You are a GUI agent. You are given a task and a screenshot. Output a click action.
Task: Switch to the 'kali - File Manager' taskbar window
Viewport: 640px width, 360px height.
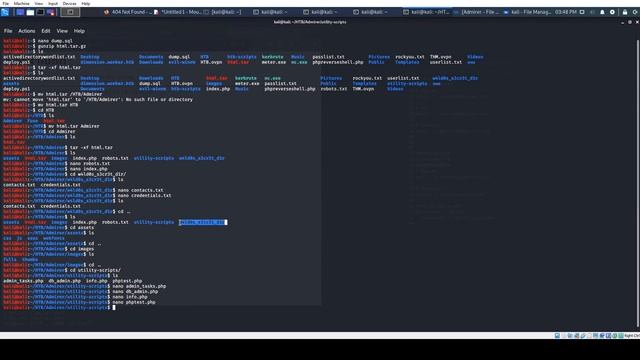[528, 12]
